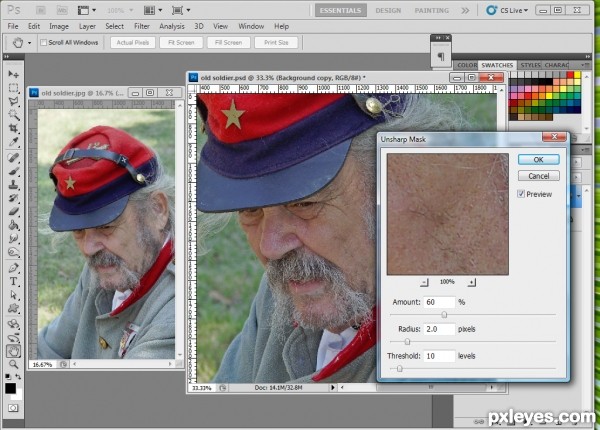This screenshot has width=600, height=430.
Task: Zoom in the Unsharp Mask preview
Action: point(471,282)
